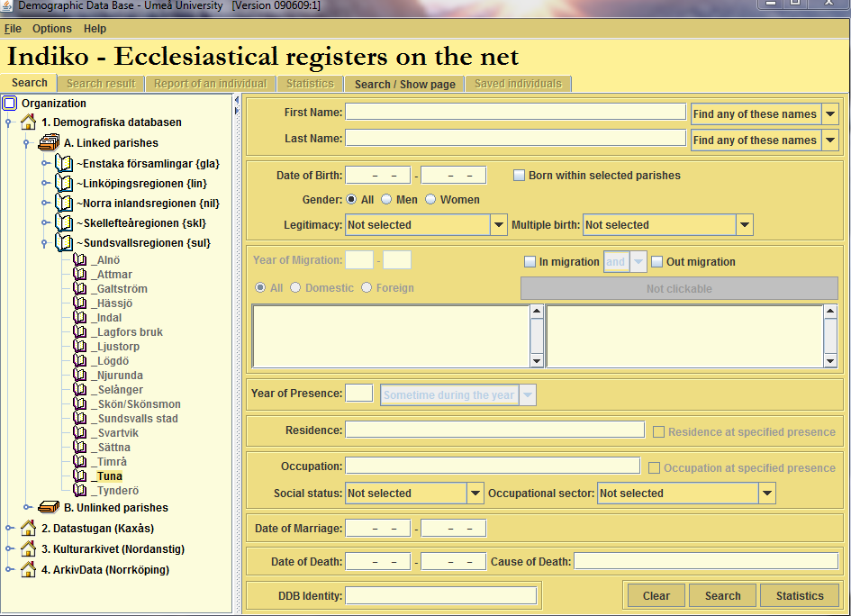
Task: Open the Social status dropdown
Action: point(475,494)
